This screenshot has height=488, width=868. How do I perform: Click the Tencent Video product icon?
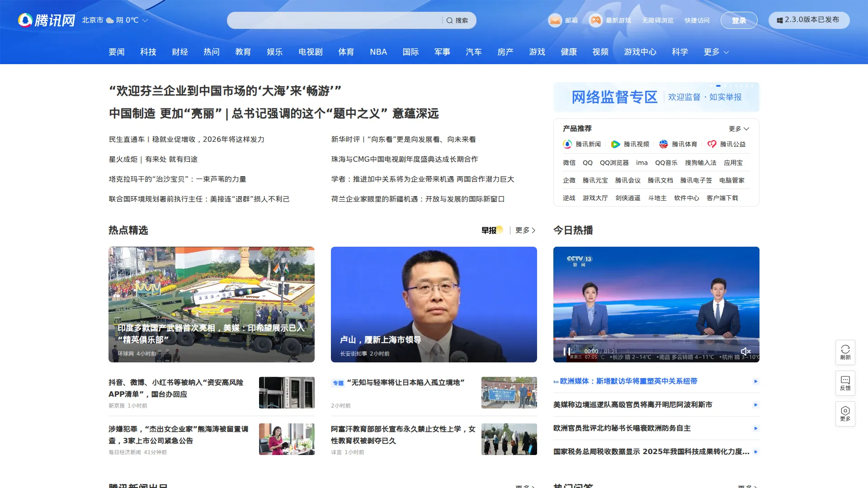pos(615,144)
